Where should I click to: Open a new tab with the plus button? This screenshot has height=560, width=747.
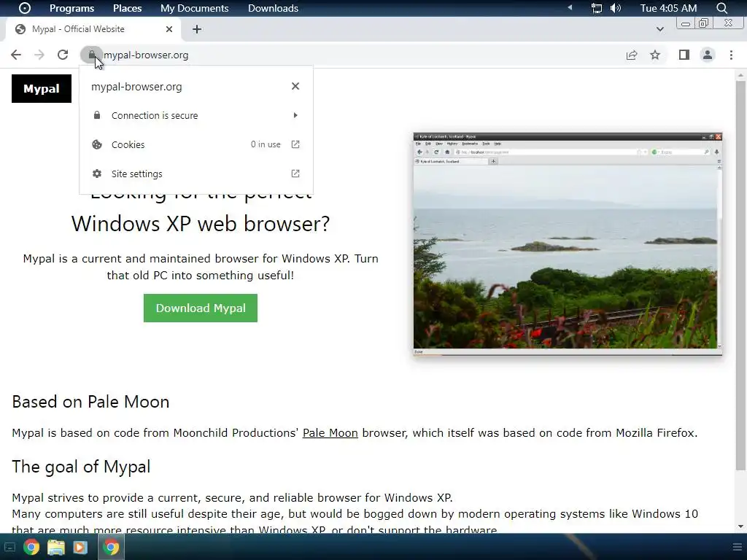click(x=197, y=29)
